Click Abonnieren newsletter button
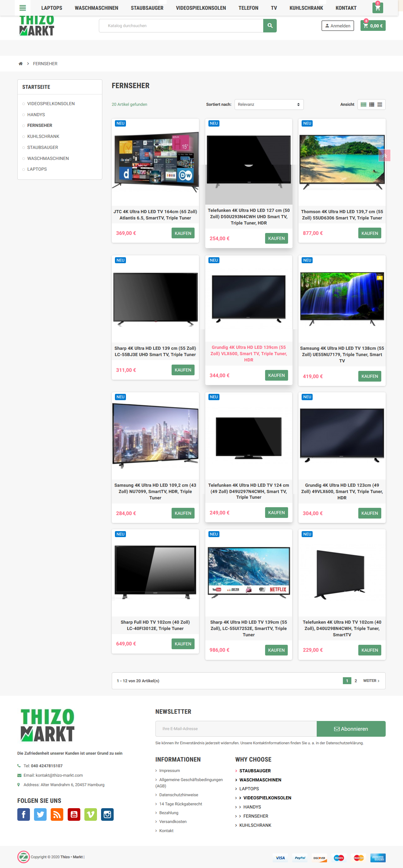Image resolution: width=403 pixels, height=868 pixels. pyautogui.click(x=351, y=729)
